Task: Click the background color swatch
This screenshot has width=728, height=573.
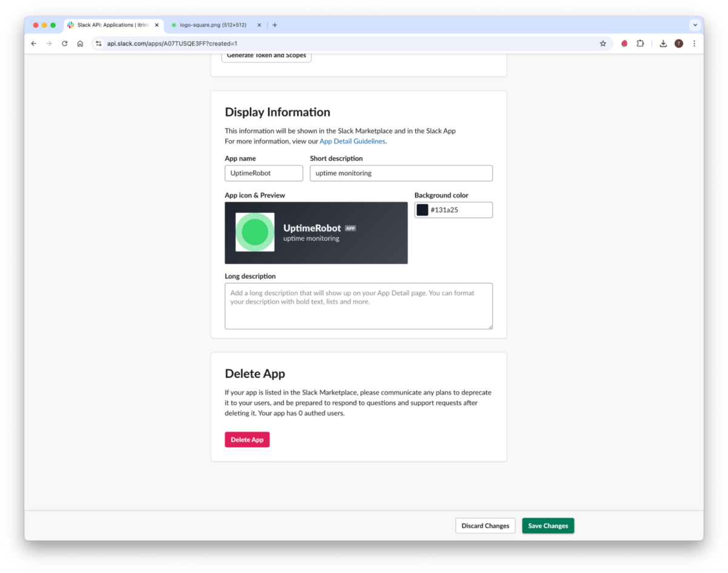Action: pos(422,210)
